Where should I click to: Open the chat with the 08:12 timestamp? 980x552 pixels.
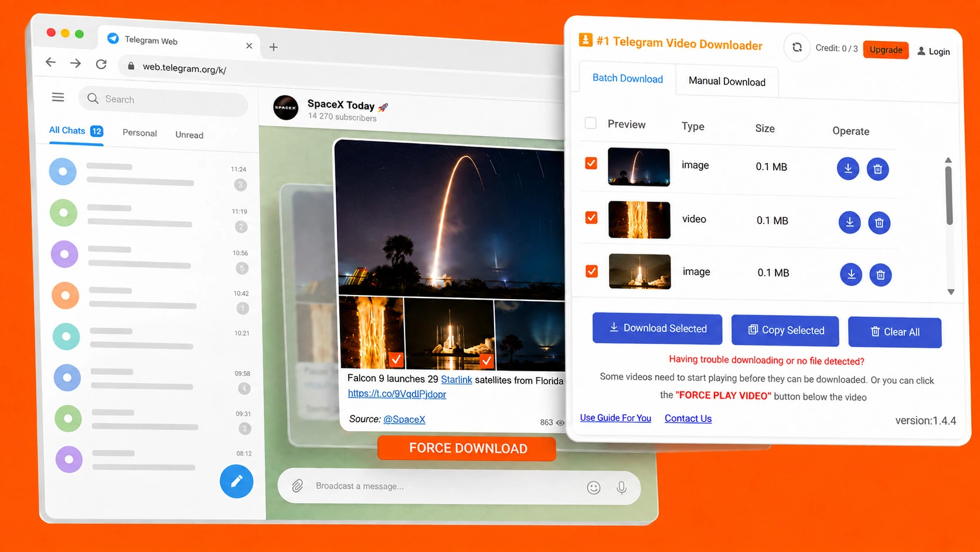(x=154, y=459)
